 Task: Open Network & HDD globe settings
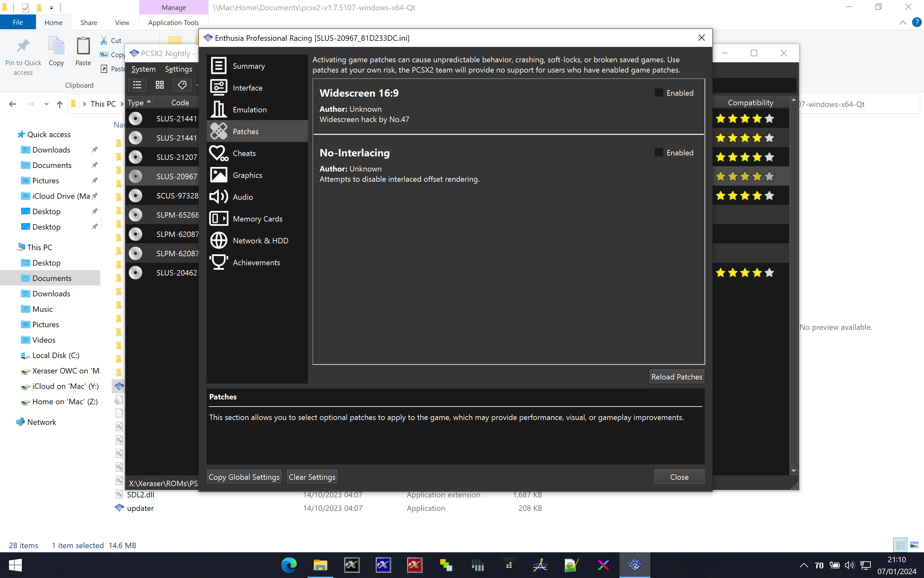[257, 241]
